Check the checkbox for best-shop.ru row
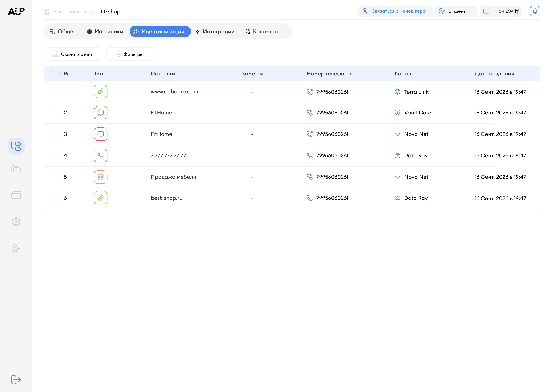This screenshot has width=552, height=392. coord(56,198)
